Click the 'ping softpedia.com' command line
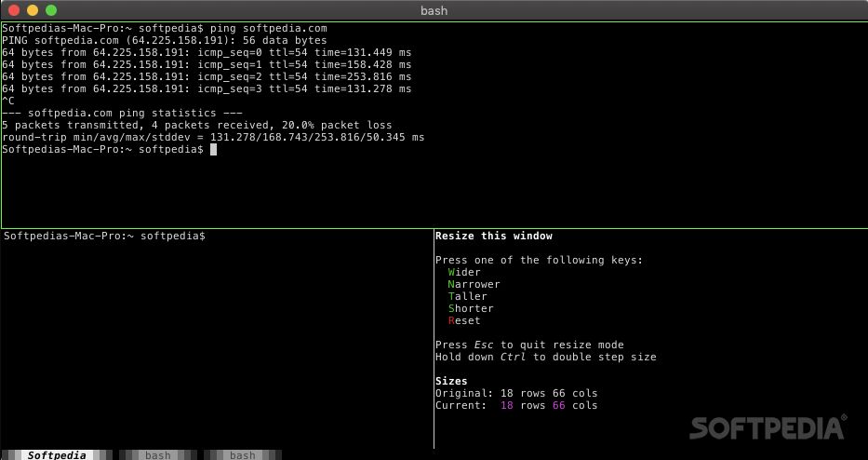 (165, 28)
